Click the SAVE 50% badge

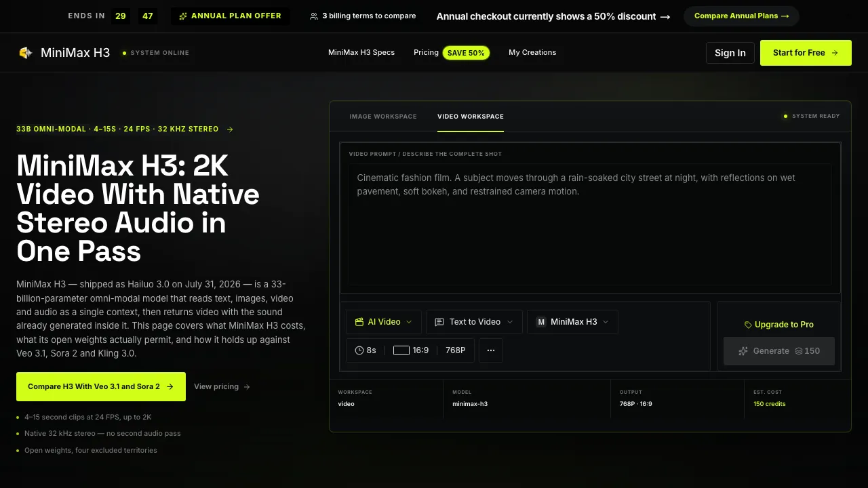point(466,53)
